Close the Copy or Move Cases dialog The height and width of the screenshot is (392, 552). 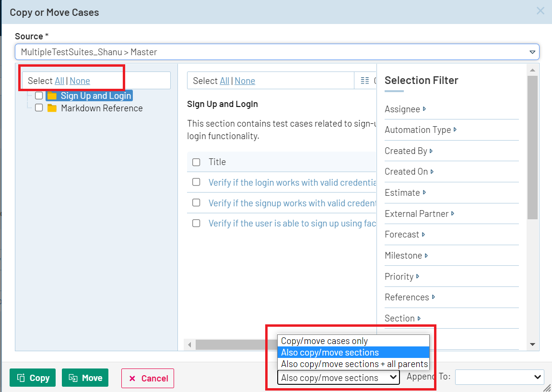tap(540, 11)
